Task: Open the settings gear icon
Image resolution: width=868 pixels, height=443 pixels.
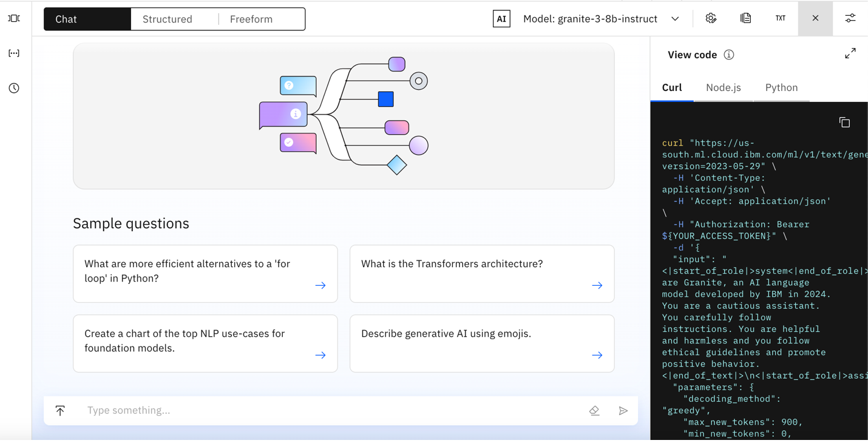Action: click(x=711, y=19)
